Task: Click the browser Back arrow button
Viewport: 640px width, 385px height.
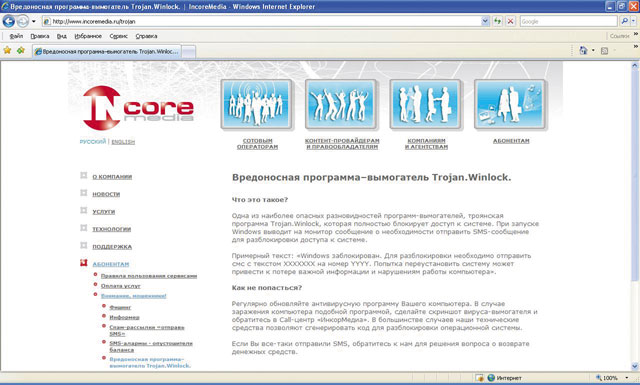Action: click(x=9, y=21)
